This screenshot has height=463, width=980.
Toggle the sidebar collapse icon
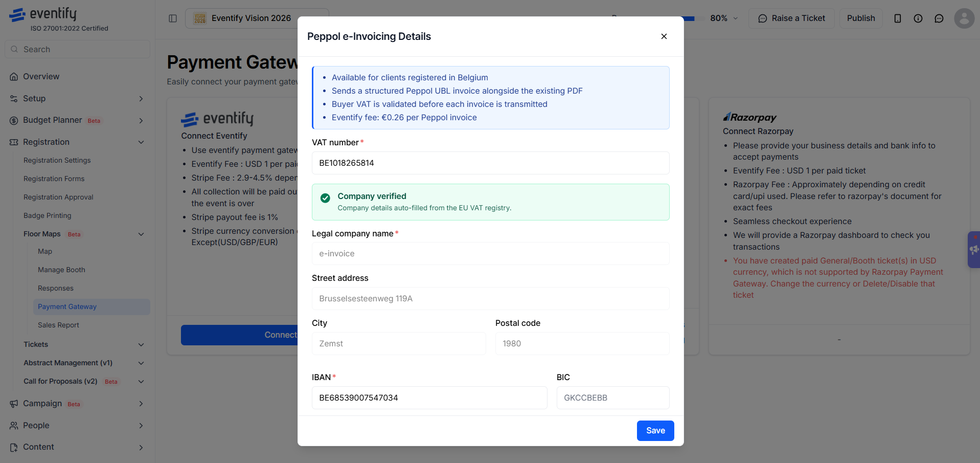[173, 18]
